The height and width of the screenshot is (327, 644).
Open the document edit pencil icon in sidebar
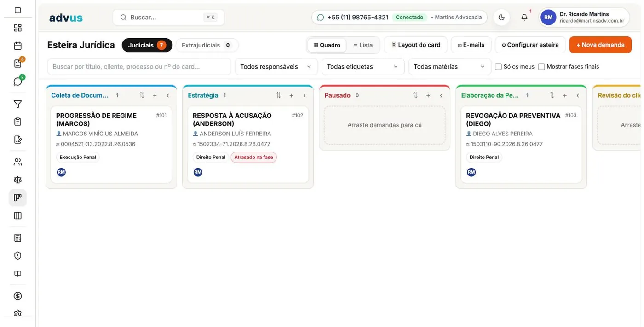click(x=17, y=140)
